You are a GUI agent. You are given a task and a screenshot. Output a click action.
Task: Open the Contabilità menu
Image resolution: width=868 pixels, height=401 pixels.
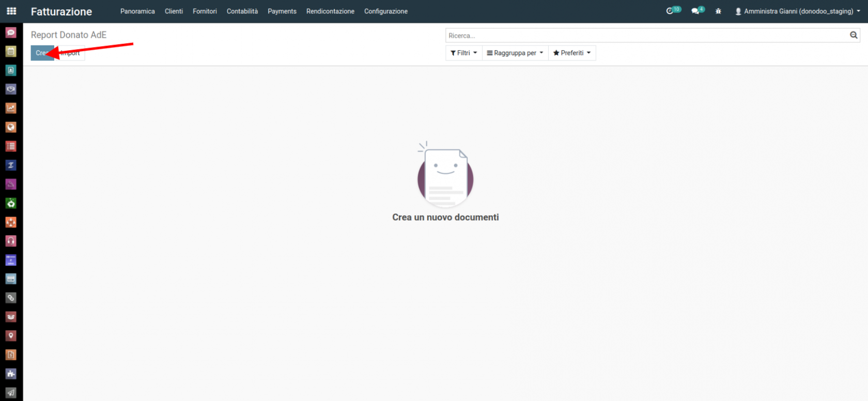coord(242,11)
